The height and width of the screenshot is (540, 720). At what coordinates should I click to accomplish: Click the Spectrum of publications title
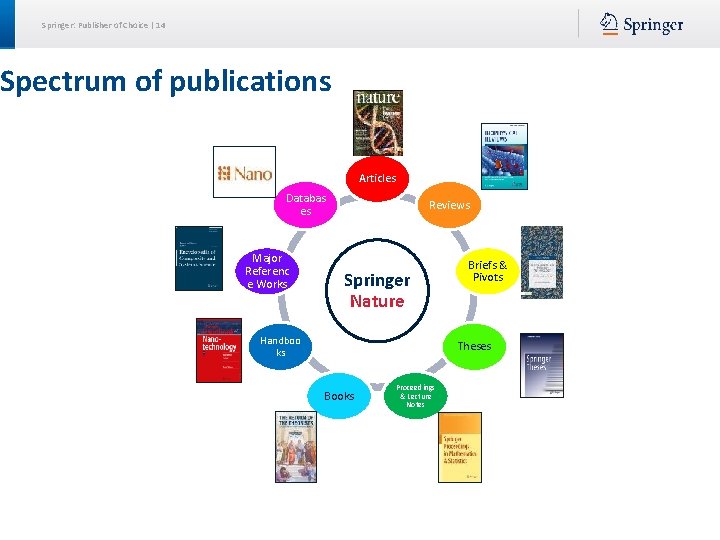tap(166, 81)
